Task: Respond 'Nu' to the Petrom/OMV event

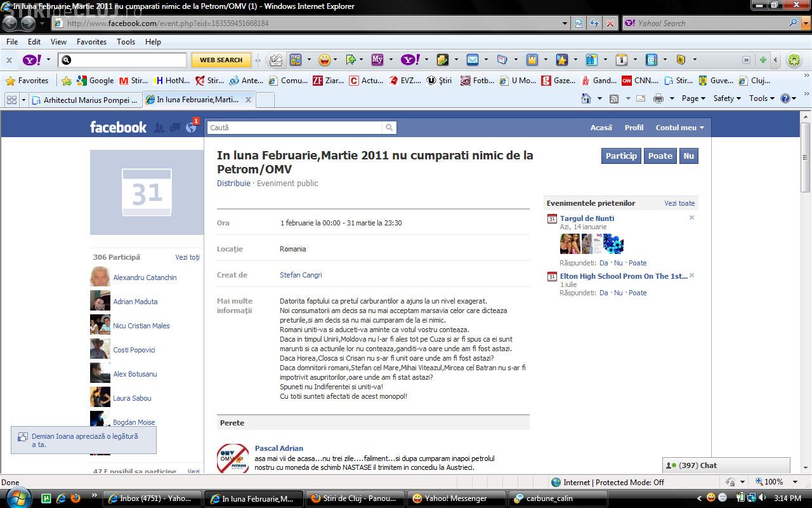Action: [x=688, y=156]
